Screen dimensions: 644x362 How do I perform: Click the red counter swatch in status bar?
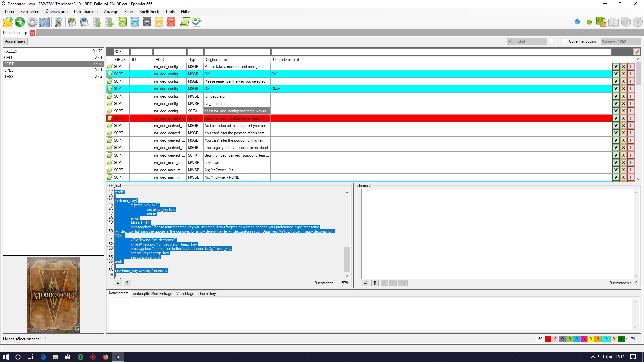pos(548,339)
